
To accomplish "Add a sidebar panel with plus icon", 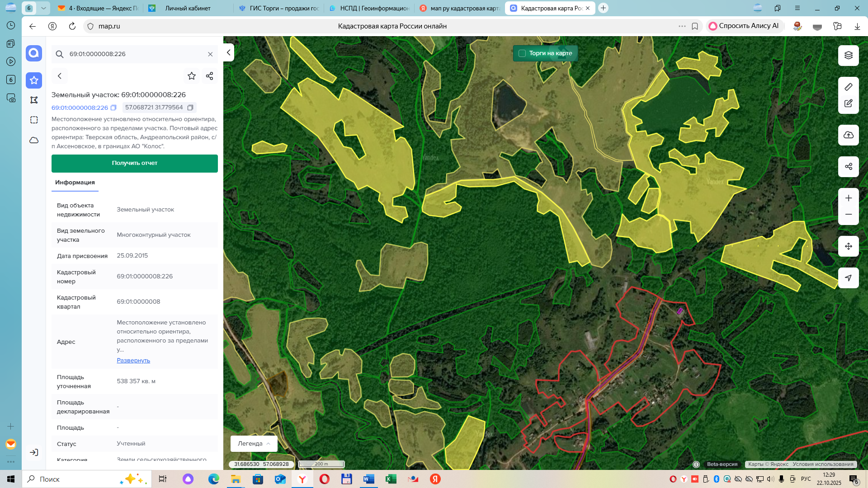I will point(11,426).
